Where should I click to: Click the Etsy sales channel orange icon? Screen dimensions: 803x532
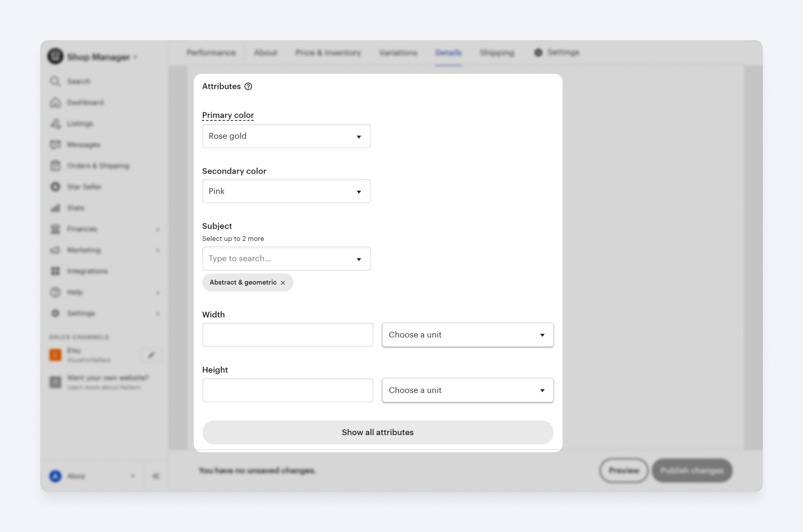click(55, 355)
